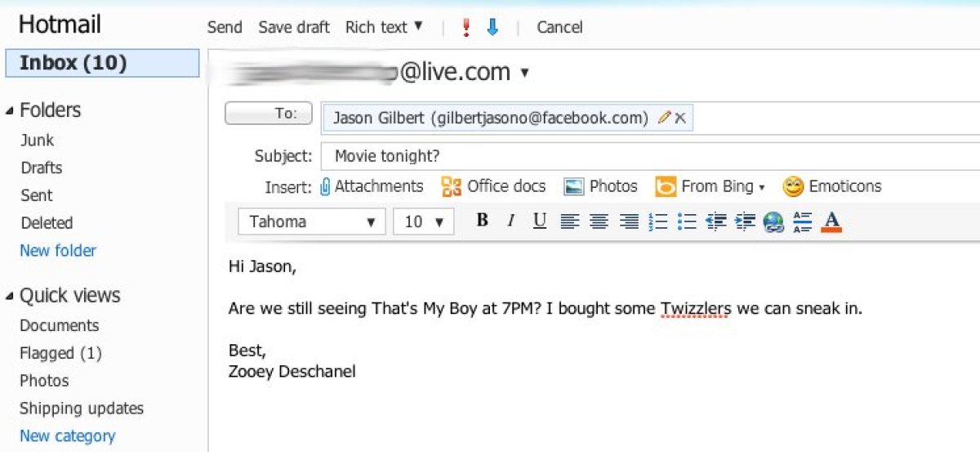Insert a numbered list
Screen dimensions: 980x452
[657, 222]
